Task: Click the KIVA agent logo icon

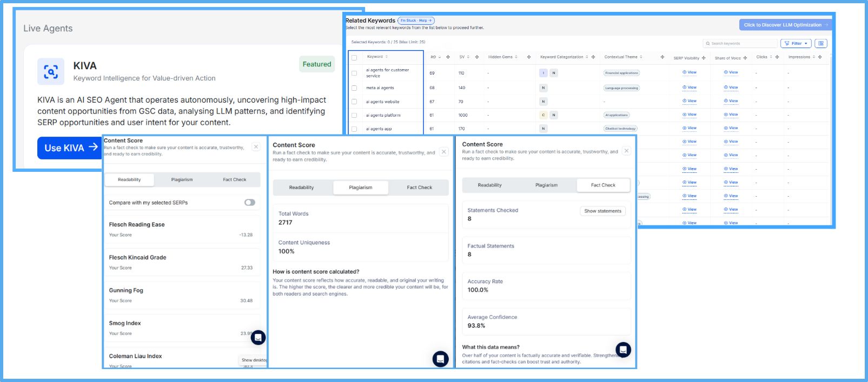Action: (51, 72)
